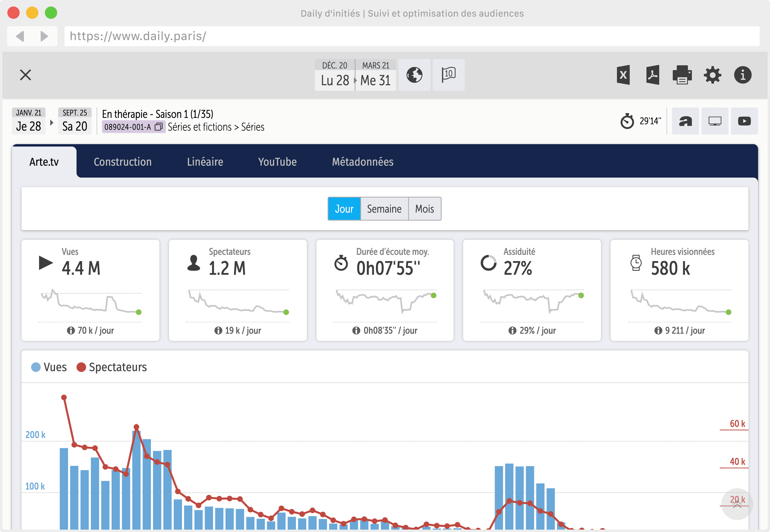Click the Vues sparkline chart
This screenshot has width=770, height=532.
(x=90, y=302)
